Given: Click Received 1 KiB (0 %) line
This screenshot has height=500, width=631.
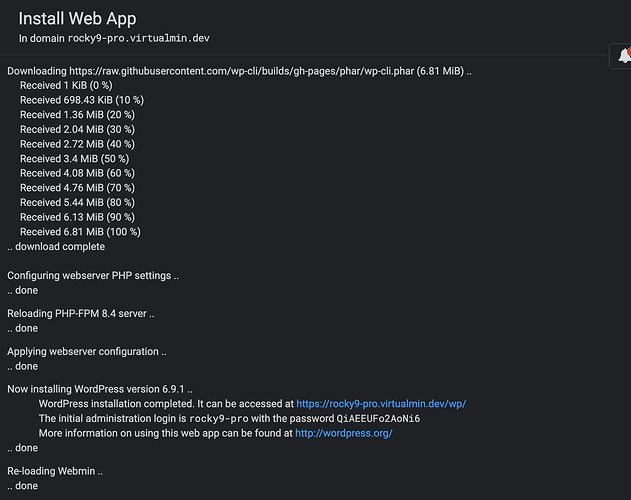Looking at the screenshot, I should 66,86.
